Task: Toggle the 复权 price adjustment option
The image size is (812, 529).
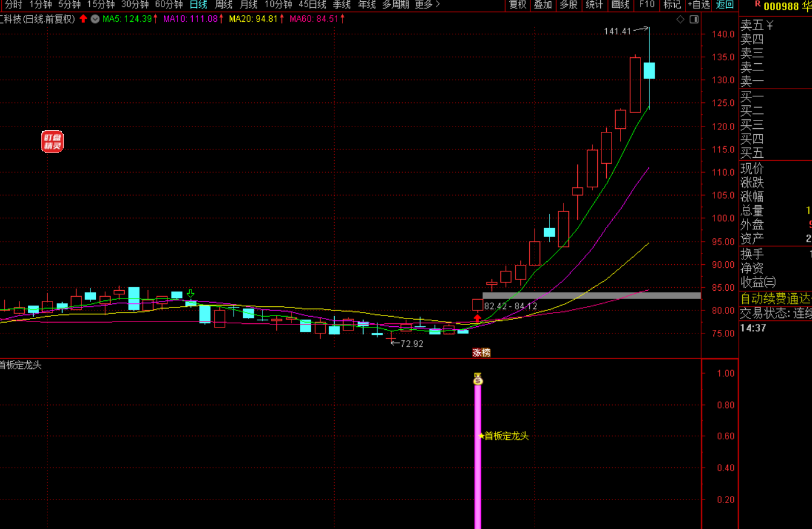Action: [517, 5]
